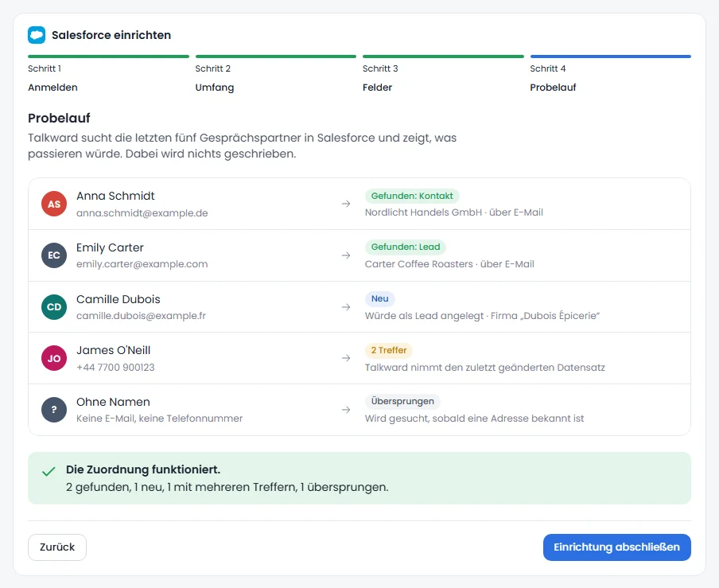
Task: Go to Schritt 1 Anmelden step
Action: [x=108, y=74]
